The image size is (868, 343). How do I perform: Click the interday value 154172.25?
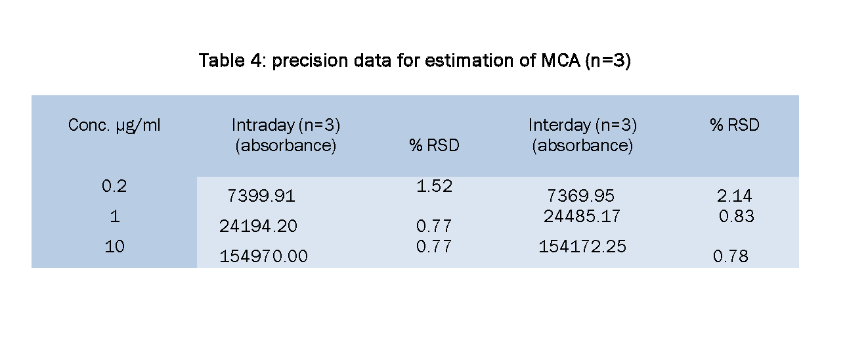click(x=582, y=246)
